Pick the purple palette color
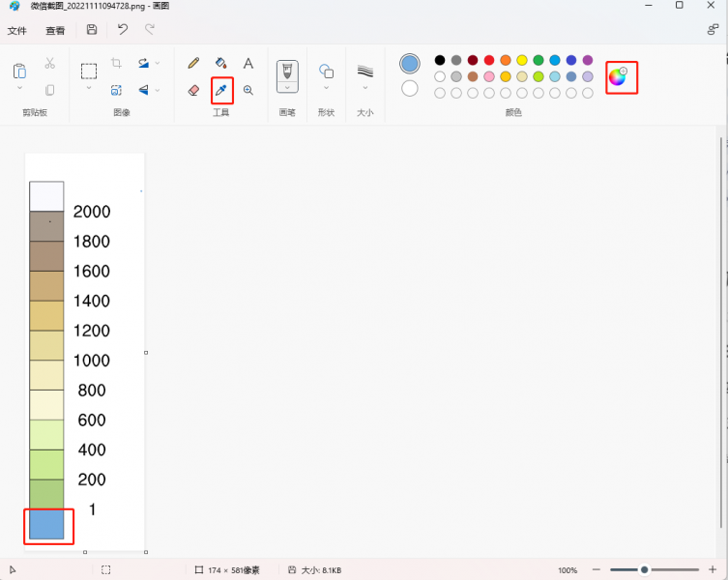The height and width of the screenshot is (580, 728). [x=588, y=60]
